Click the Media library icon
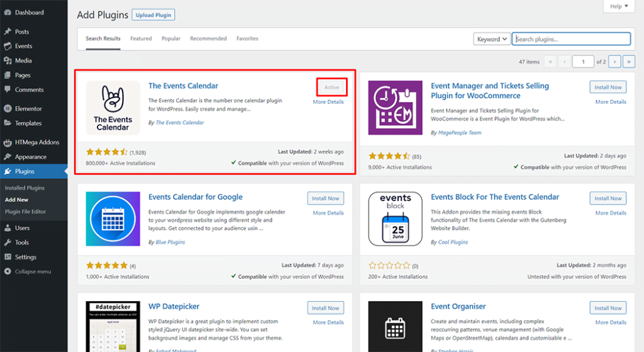644x352 pixels. [x=8, y=60]
